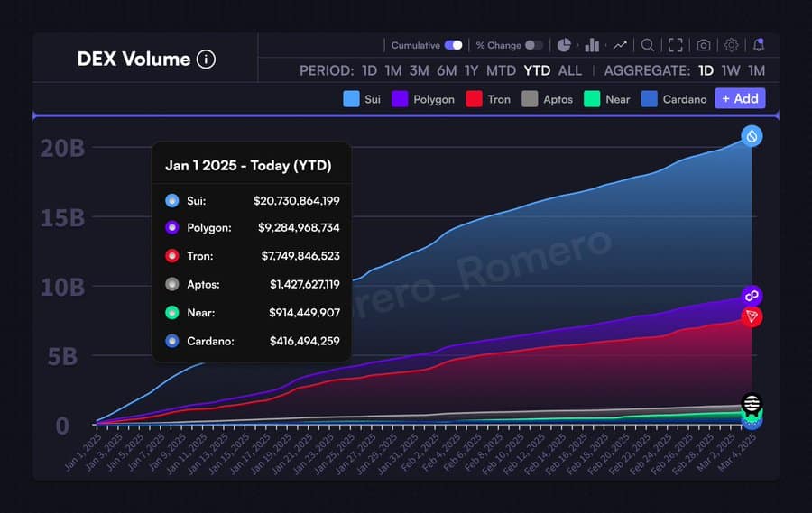Select the 1D period
Screen dimensions: 812x513
369,70
